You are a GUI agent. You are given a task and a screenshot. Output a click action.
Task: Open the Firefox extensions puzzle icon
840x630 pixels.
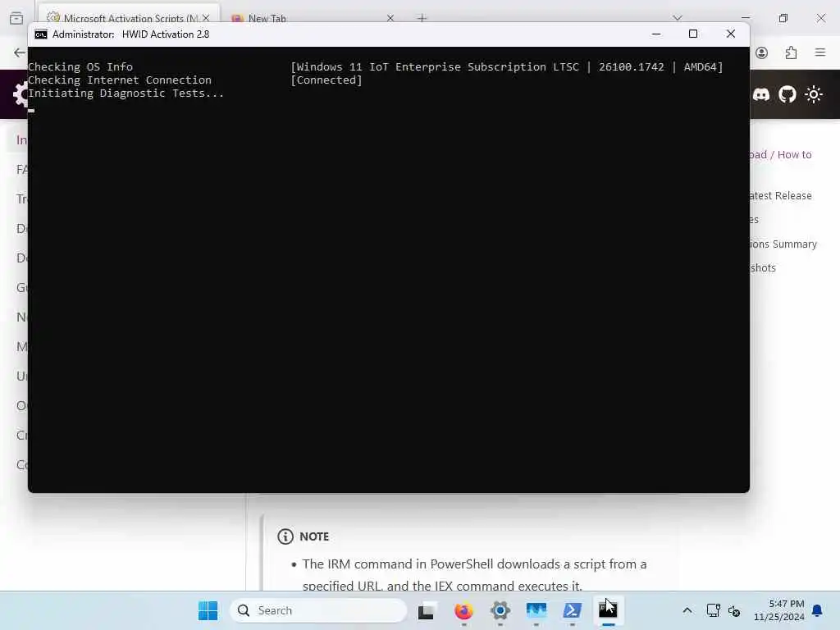click(791, 52)
